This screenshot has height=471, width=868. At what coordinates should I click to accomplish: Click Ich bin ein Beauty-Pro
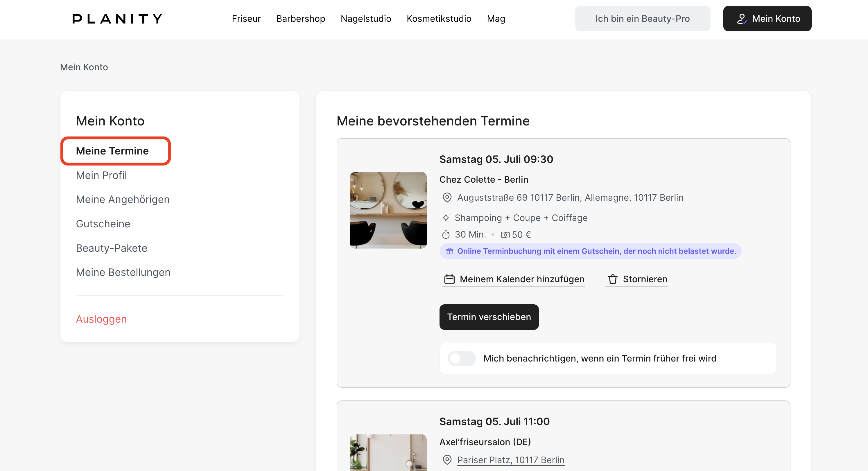[x=643, y=19]
